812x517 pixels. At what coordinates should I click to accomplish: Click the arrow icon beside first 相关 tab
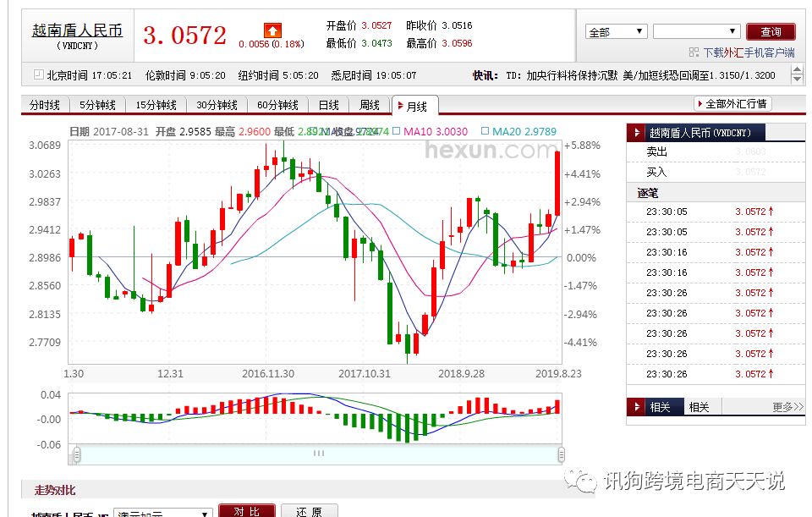[636, 407]
